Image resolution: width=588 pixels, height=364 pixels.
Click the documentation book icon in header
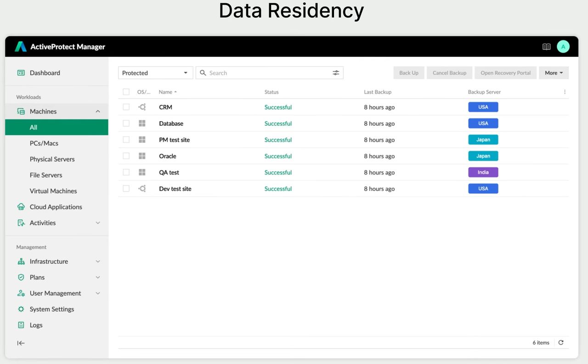(x=546, y=47)
